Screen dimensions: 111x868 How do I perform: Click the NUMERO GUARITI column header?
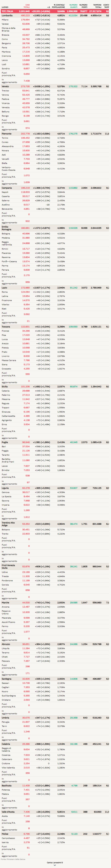click(73, 6)
